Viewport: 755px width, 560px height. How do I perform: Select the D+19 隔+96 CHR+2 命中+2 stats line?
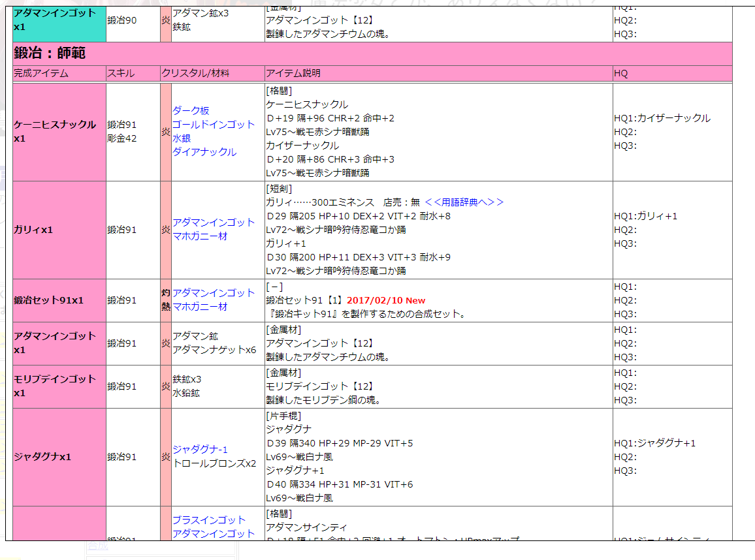tap(330, 118)
